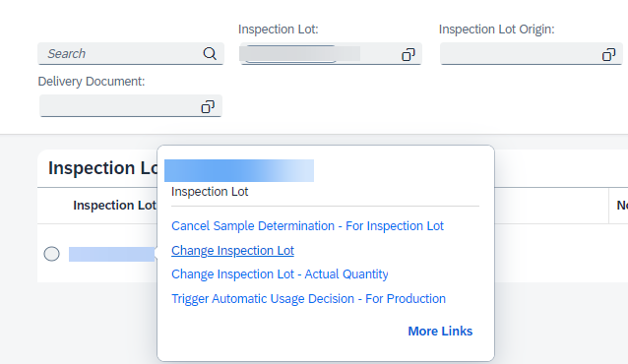Click the Inspection Lot column header
This screenshot has width=628, height=364.
pyautogui.click(x=114, y=206)
